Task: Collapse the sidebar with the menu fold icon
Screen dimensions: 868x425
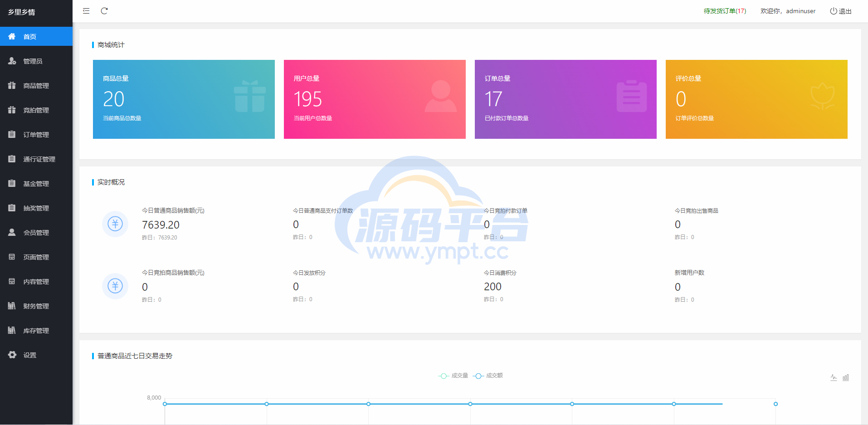Action: (86, 11)
